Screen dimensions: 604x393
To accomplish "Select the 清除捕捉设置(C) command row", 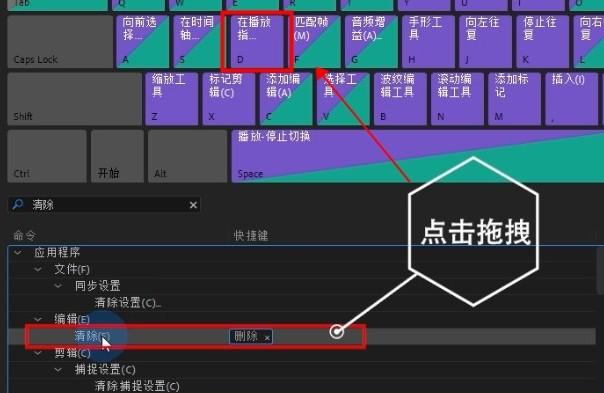I will coord(302,386).
